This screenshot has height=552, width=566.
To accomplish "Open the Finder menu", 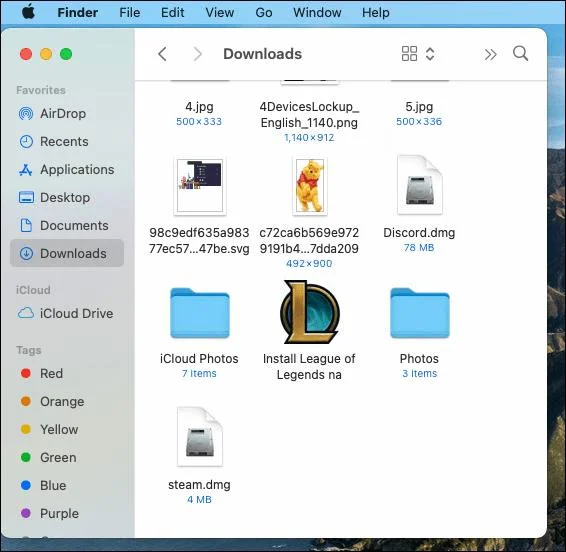I will [x=78, y=13].
